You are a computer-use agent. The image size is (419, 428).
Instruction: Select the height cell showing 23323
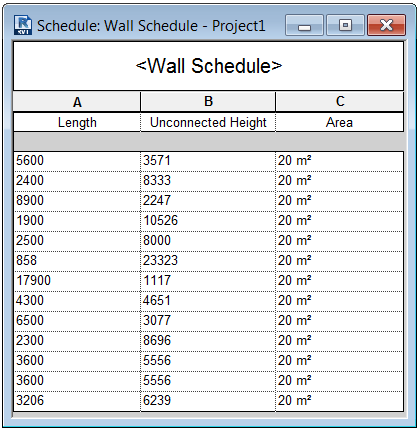point(208,261)
